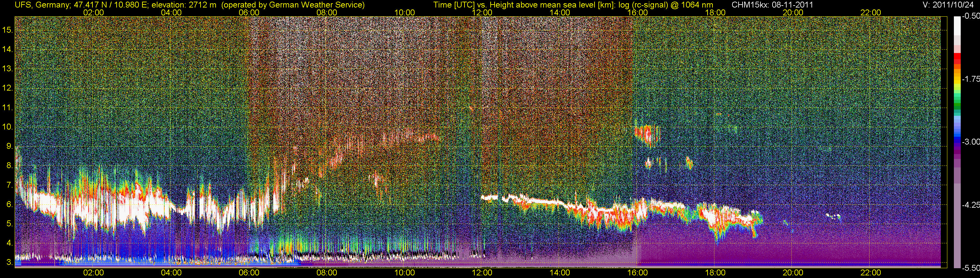Click the top axis '16:00' time label

point(638,12)
